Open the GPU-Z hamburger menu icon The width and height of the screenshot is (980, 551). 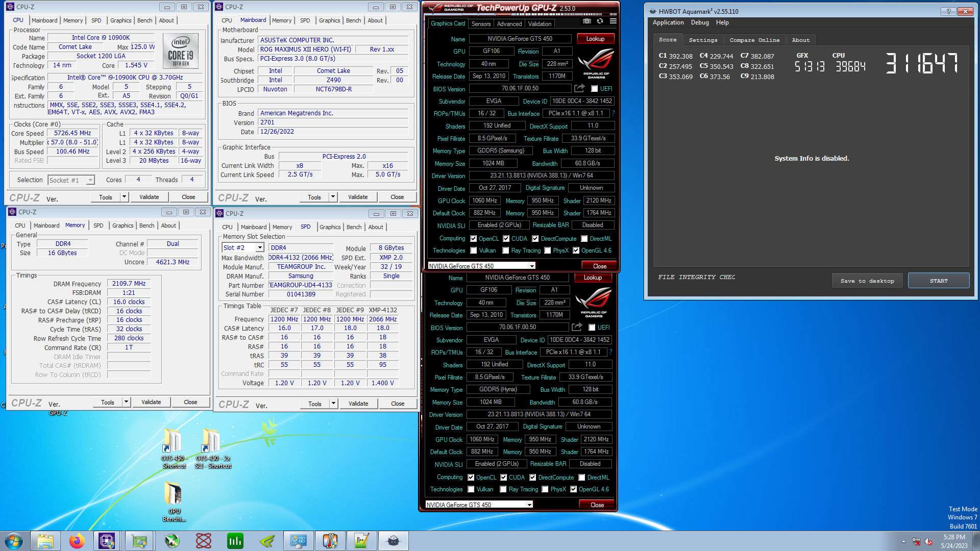point(613,21)
